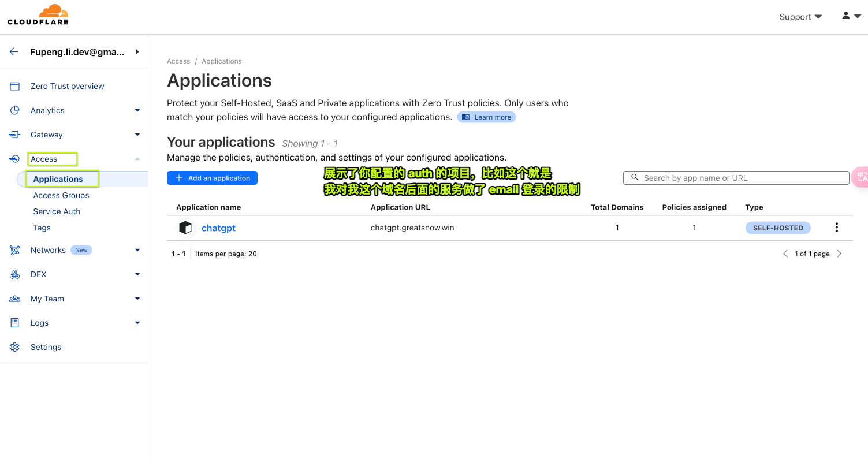Click the magnifier icon in search box
The height and width of the screenshot is (462, 868).
635,178
